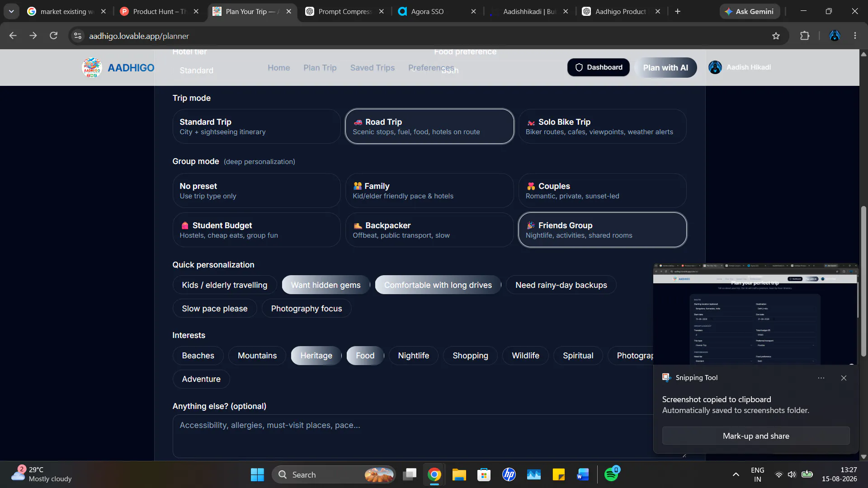Go to Home nav link
The height and width of the screenshot is (488, 868).
pos(278,67)
